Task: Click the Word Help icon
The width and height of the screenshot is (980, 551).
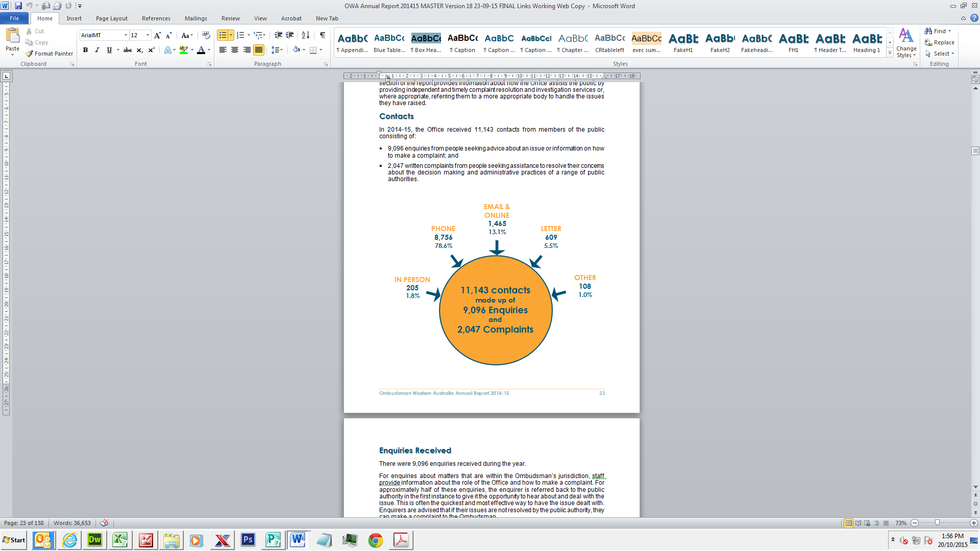Action: click(x=974, y=18)
